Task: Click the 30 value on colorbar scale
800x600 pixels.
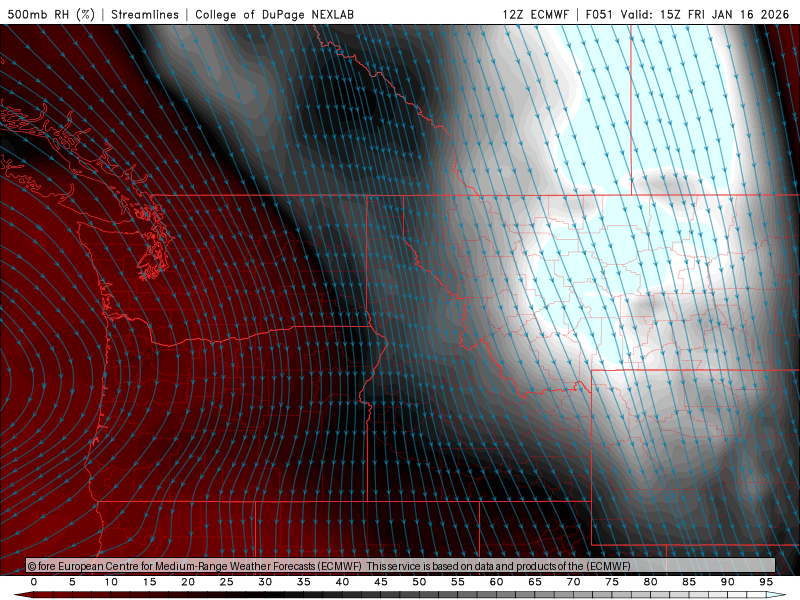Action: (x=265, y=582)
